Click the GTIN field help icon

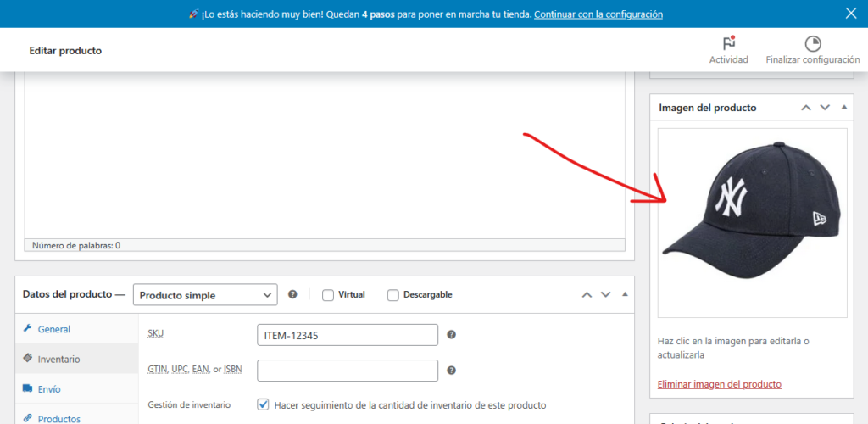(451, 371)
